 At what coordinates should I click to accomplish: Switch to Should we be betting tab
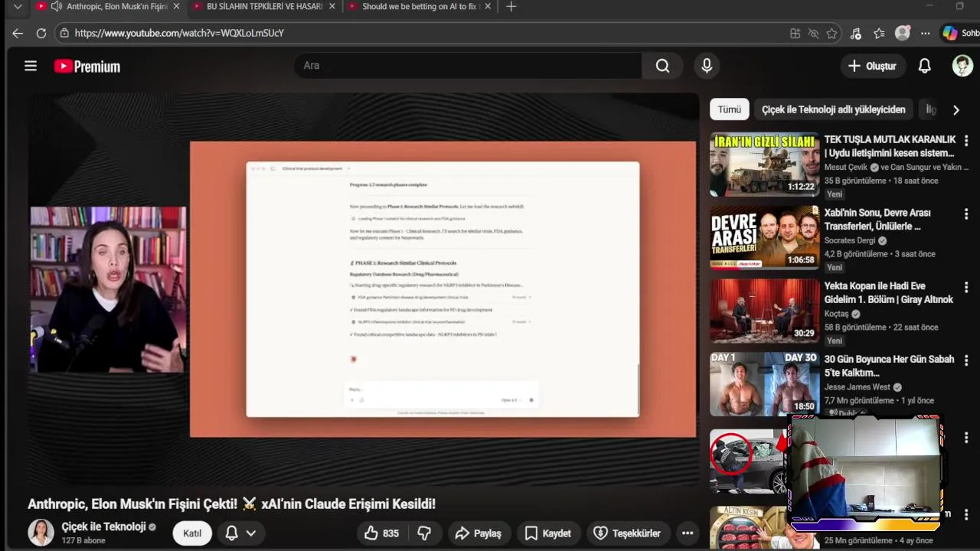(x=419, y=6)
